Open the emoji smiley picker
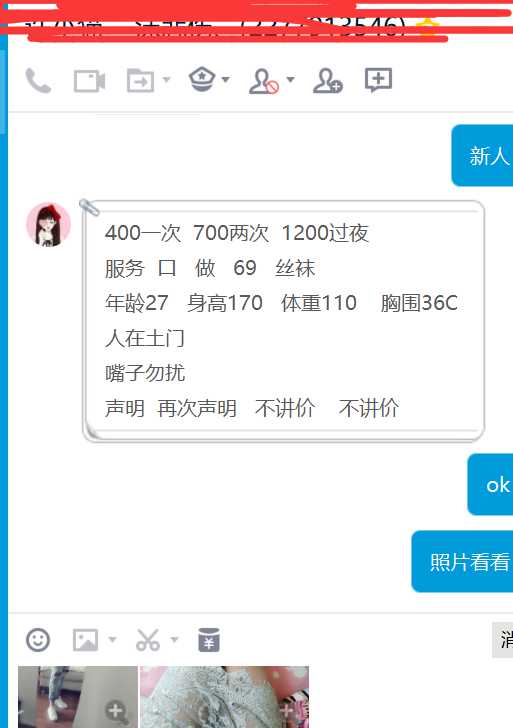This screenshot has width=513, height=728. [x=38, y=640]
